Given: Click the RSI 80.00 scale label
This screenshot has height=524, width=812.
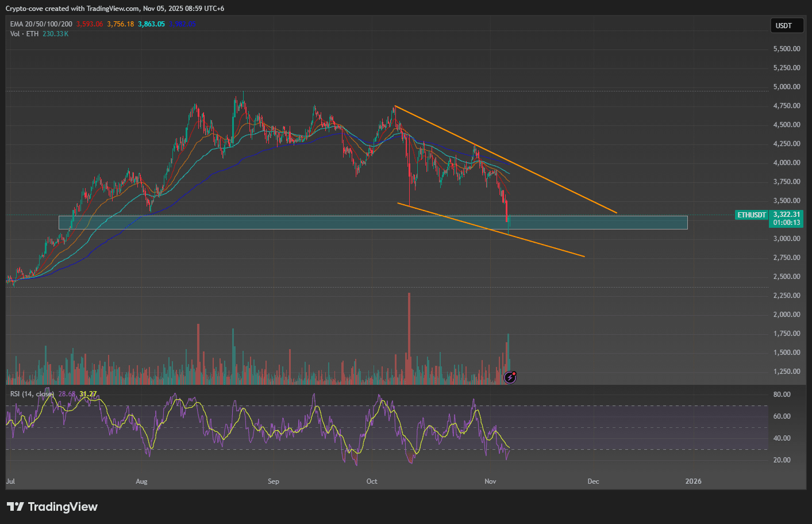Looking at the screenshot, I should [x=782, y=395].
